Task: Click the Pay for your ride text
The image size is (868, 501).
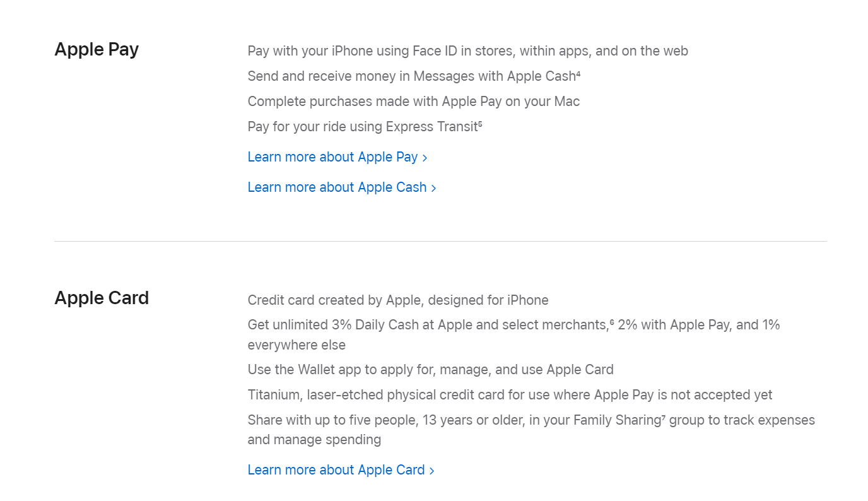Action: (365, 127)
